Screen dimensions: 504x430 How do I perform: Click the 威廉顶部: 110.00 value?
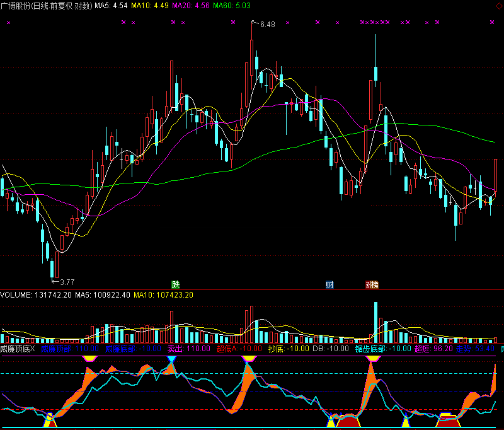click(x=70, y=349)
